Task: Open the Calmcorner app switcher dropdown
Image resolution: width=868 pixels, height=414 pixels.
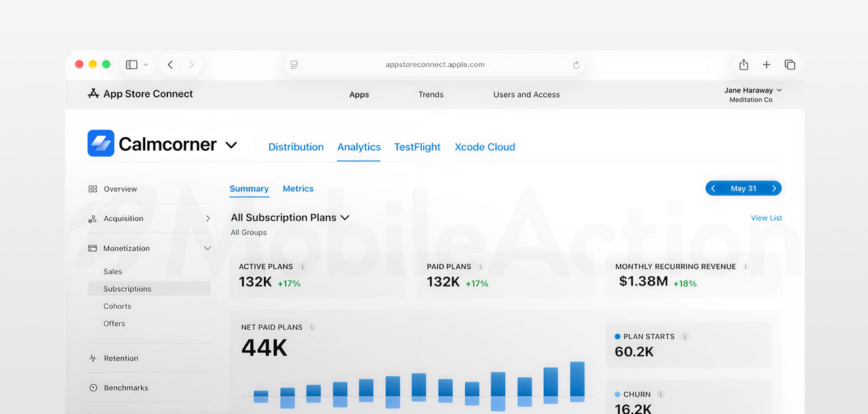Action: [x=231, y=145]
